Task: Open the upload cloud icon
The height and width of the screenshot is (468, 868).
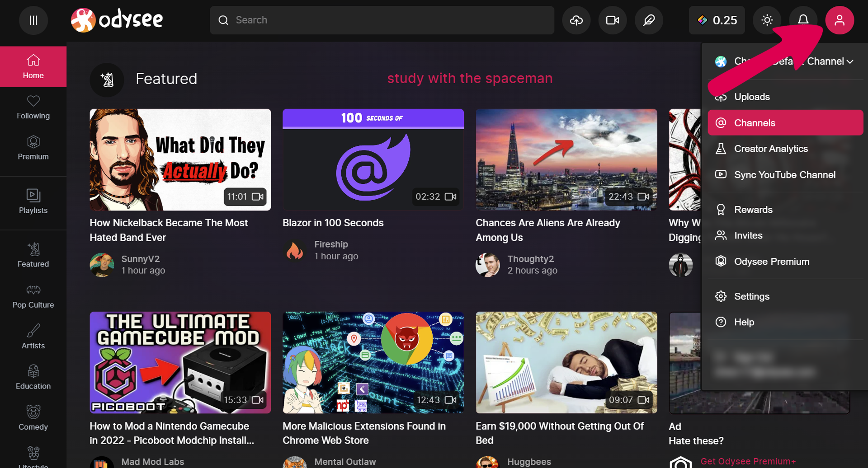Action: [576, 20]
